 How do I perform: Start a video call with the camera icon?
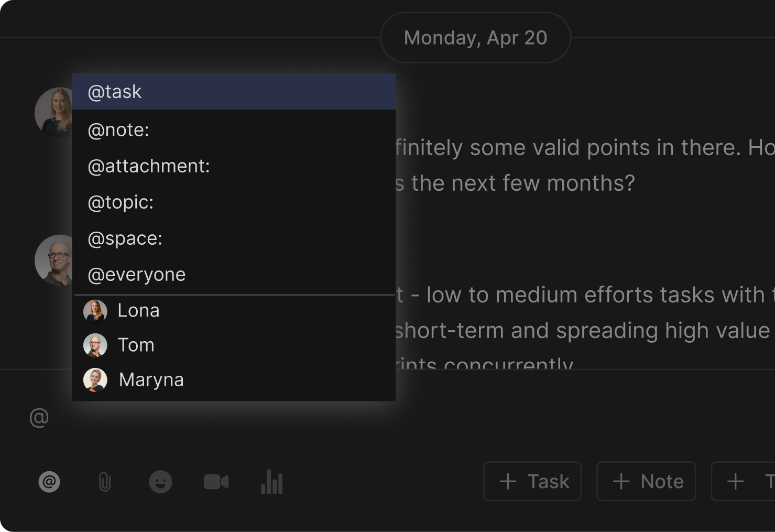click(216, 481)
